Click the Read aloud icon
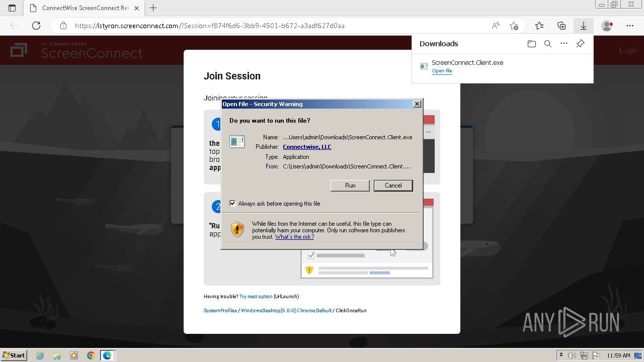Viewport: 644px width, 362px height. pyautogui.click(x=496, y=26)
